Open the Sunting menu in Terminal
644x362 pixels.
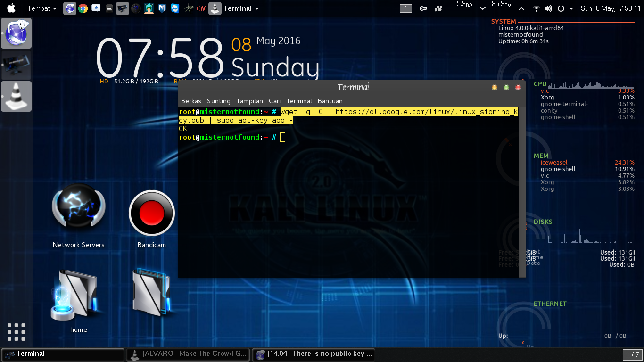pos(219,101)
